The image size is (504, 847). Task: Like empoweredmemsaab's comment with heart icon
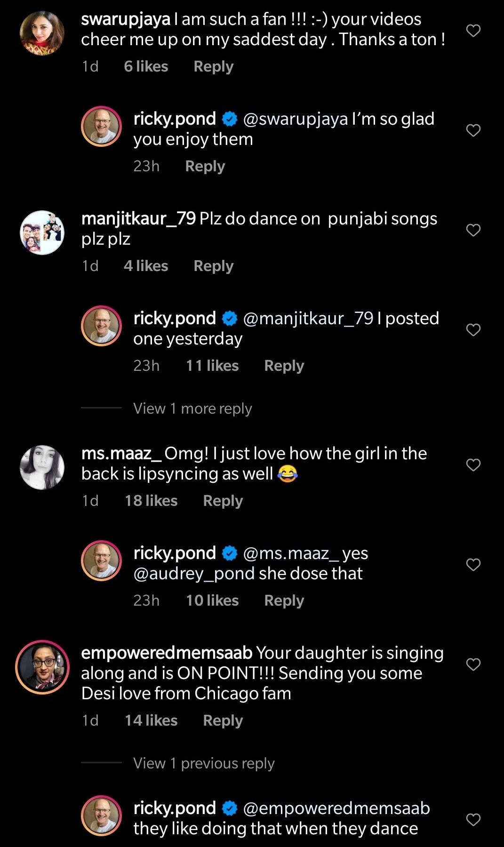pyautogui.click(x=473, y=664)
